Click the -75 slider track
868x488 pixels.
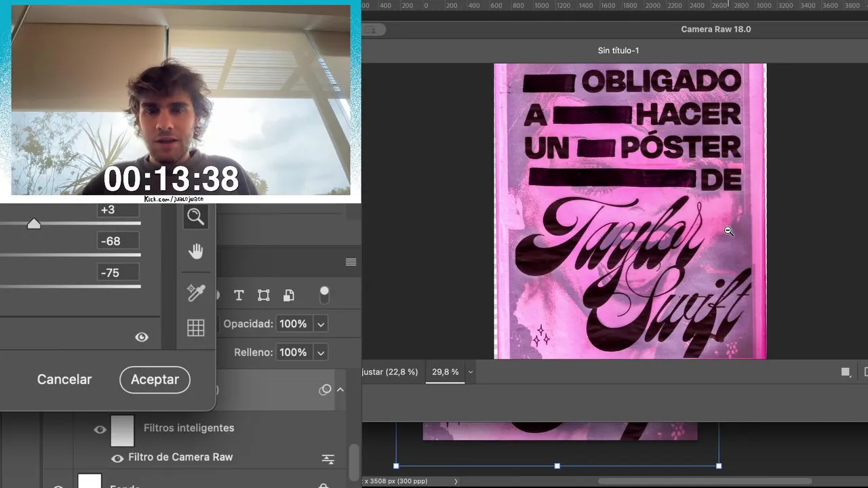click(70, 286)
